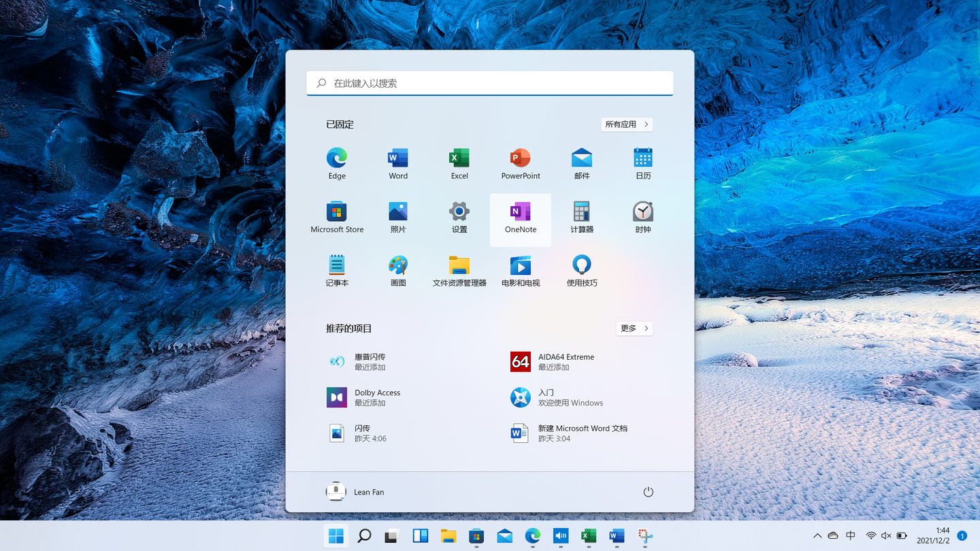Image resolution: width=980 pixels, height=551 pixels.
Task: Open the blue audio app on taskbar
Action: tap(561, 536)
